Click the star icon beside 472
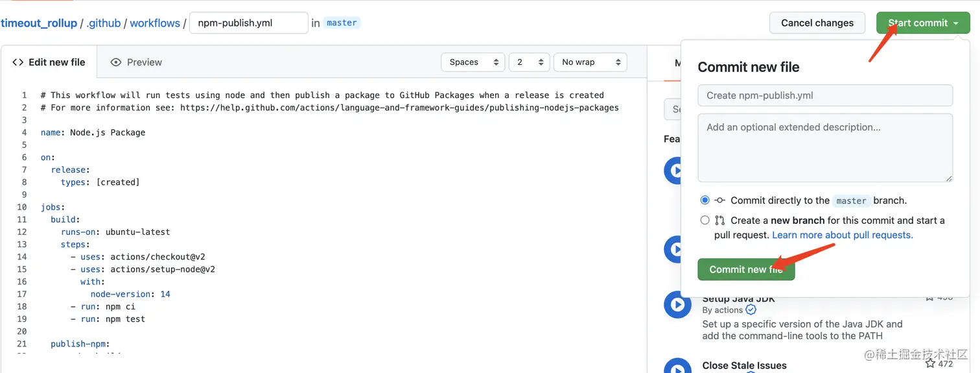Image resolution: width=980 pixels, height=373 pixels. pos(930,364)
